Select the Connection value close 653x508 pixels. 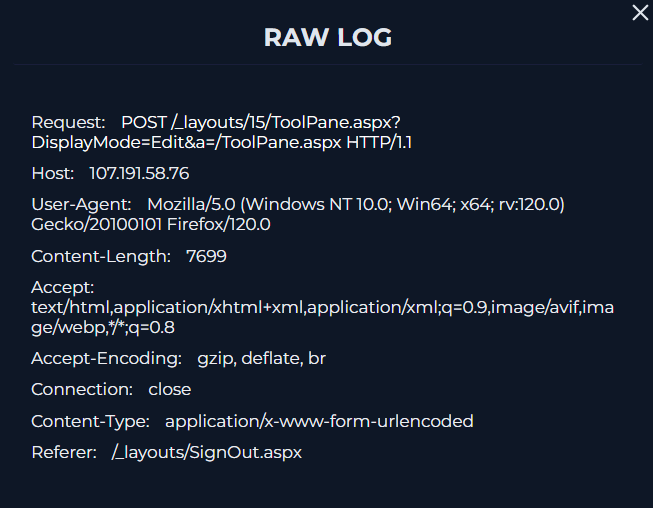coord(170,389)
